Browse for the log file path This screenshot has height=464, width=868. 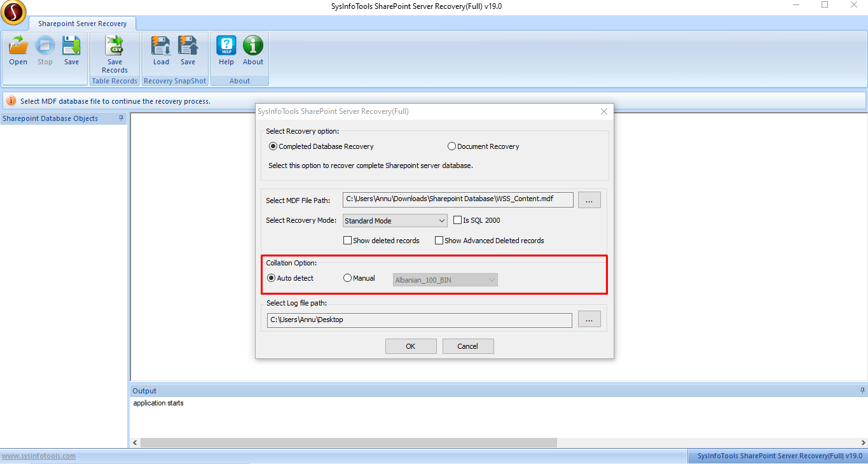tap(589, 320)
